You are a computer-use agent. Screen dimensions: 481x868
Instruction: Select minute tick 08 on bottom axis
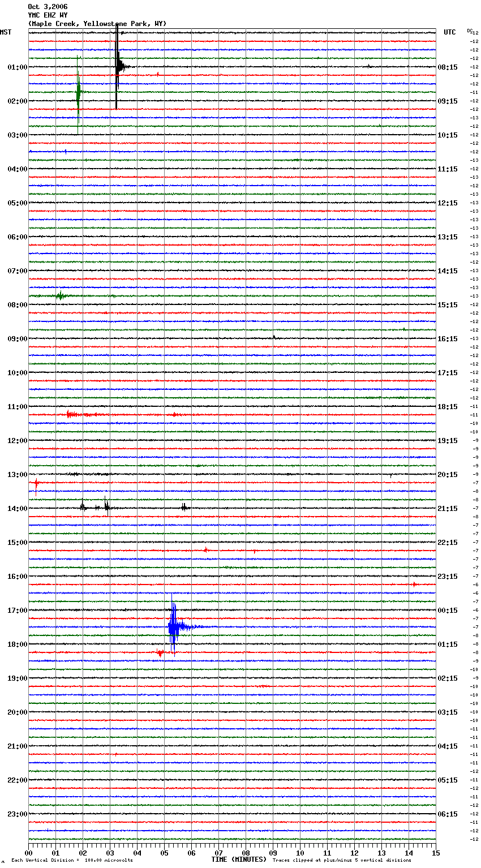(246, 853)
